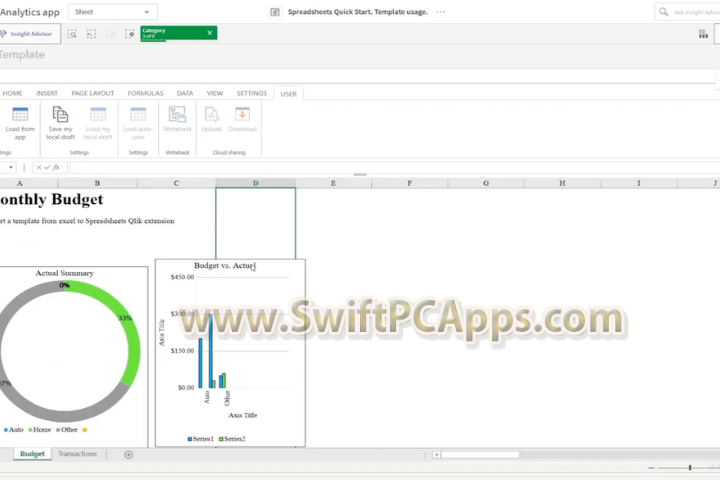Click the Load auto-save icon

(138, 114)
